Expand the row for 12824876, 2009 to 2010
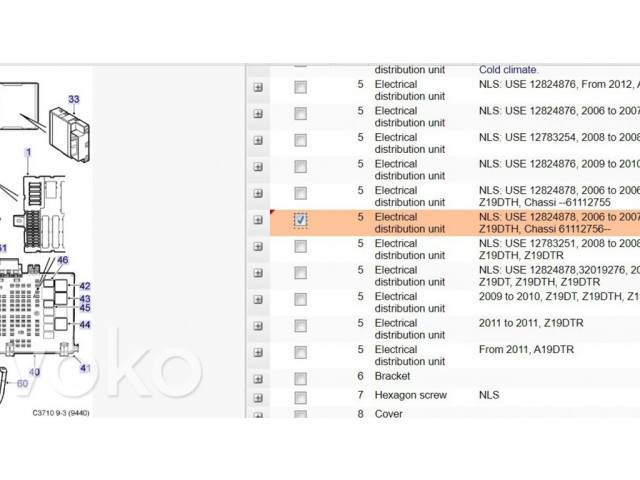Image resolution: width=640 pixels, height=480 pixels. click(258, 167)
